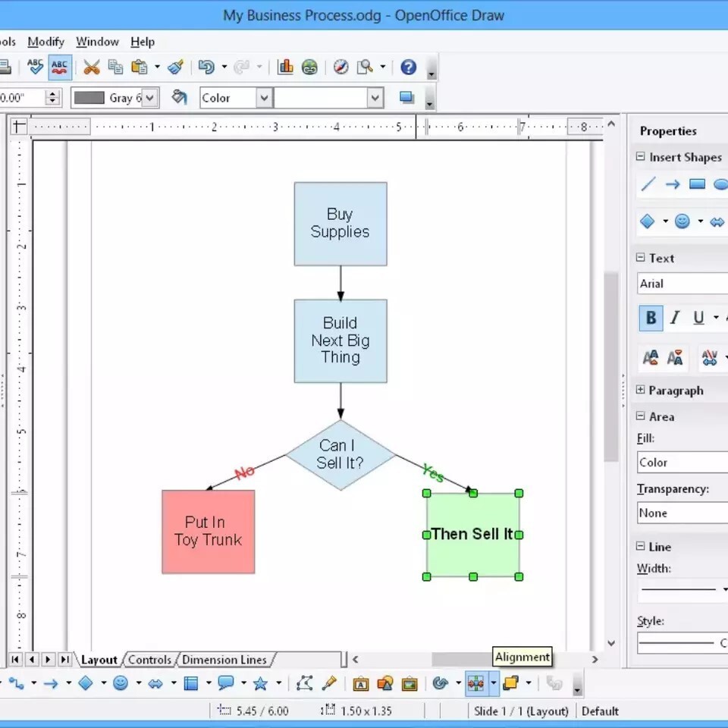Open the Window menu
728x728 pixels.
97,42
